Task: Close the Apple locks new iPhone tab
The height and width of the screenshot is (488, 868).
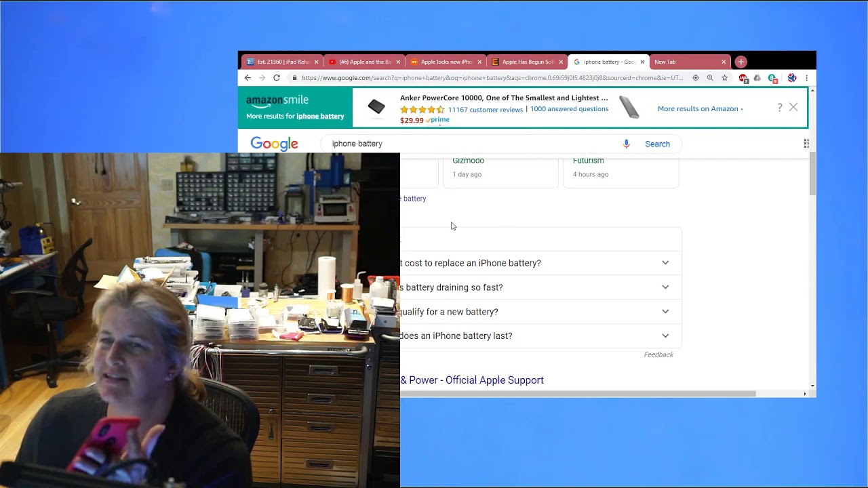Action: 479,62
